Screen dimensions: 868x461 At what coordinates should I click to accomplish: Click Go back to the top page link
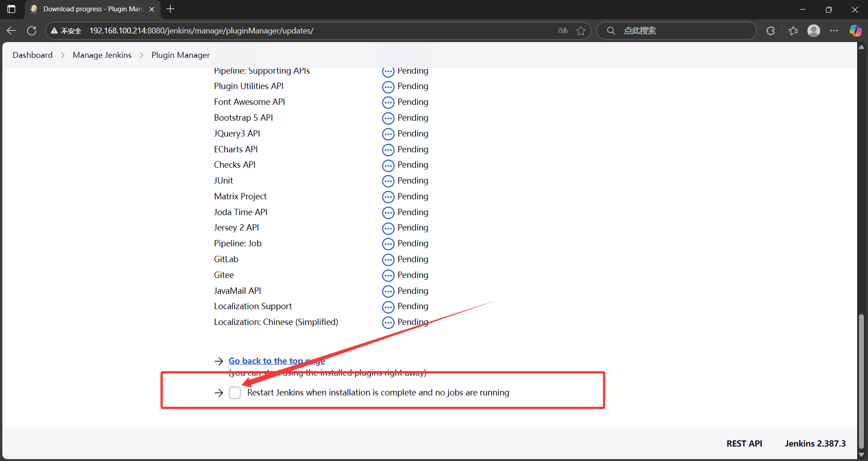(277, 361)
